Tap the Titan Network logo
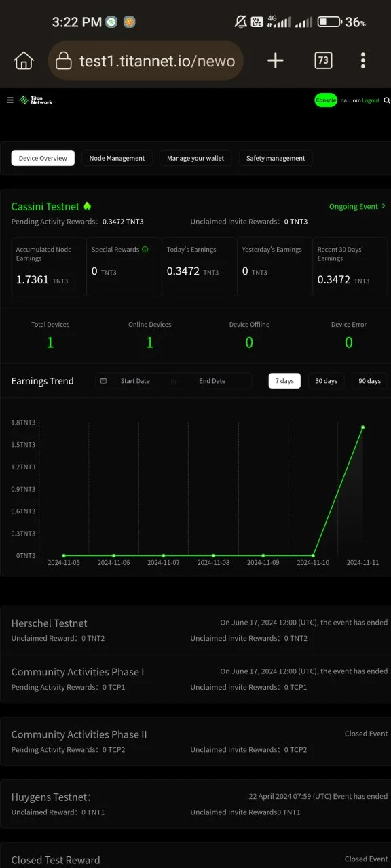The height and width of the screenshot is (868, 391). 37,100
